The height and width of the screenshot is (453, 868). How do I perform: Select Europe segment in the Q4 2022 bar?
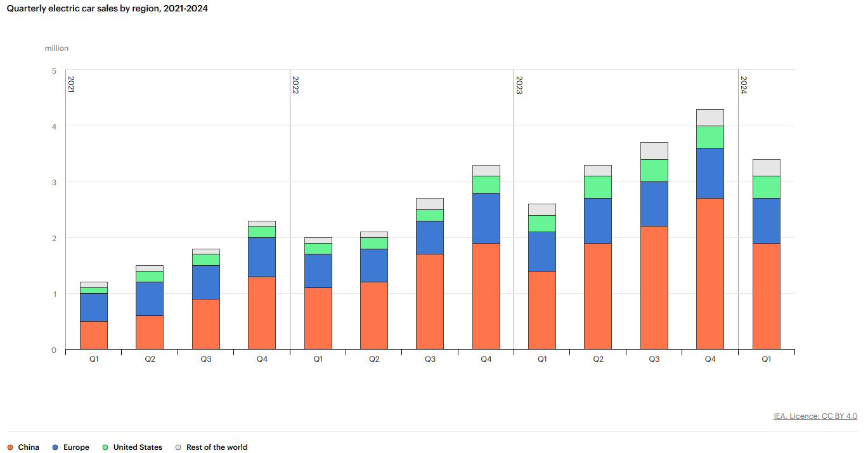coord(486,218)
